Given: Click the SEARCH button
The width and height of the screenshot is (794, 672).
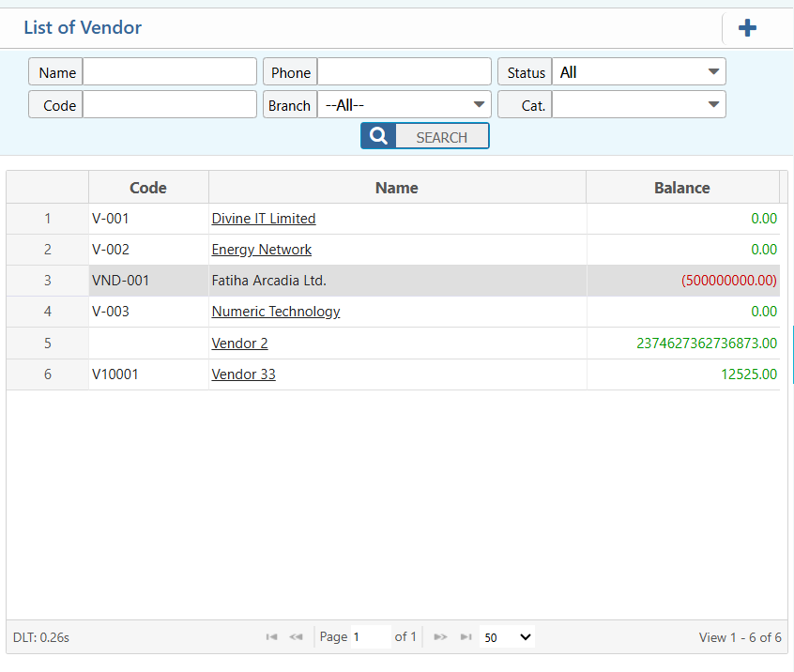Looking at the screenshot, I should [x=442, y=135].
